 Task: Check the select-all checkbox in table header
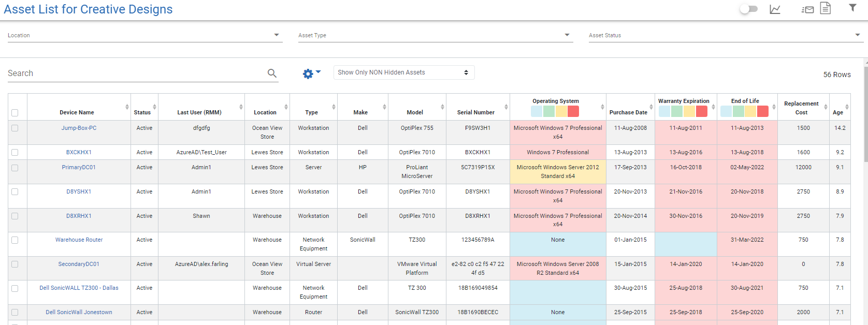[x=15, y=113]
